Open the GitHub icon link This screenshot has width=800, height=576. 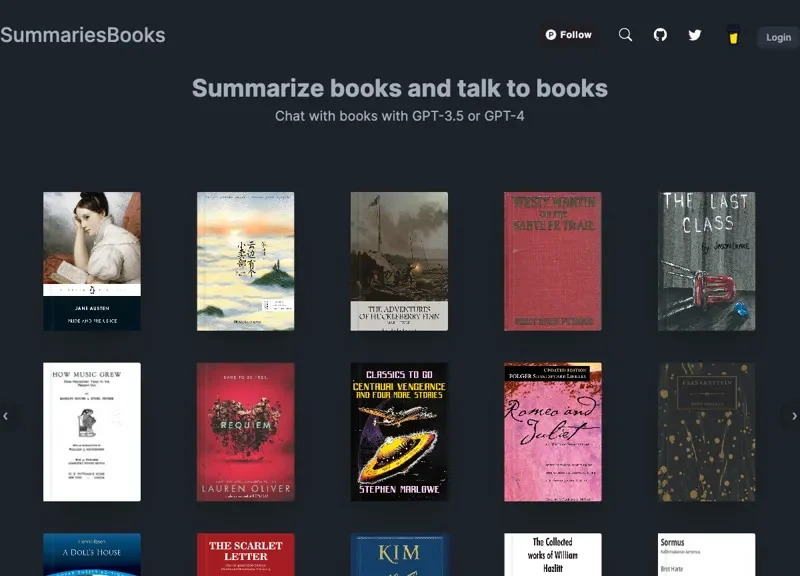point(660,35)
